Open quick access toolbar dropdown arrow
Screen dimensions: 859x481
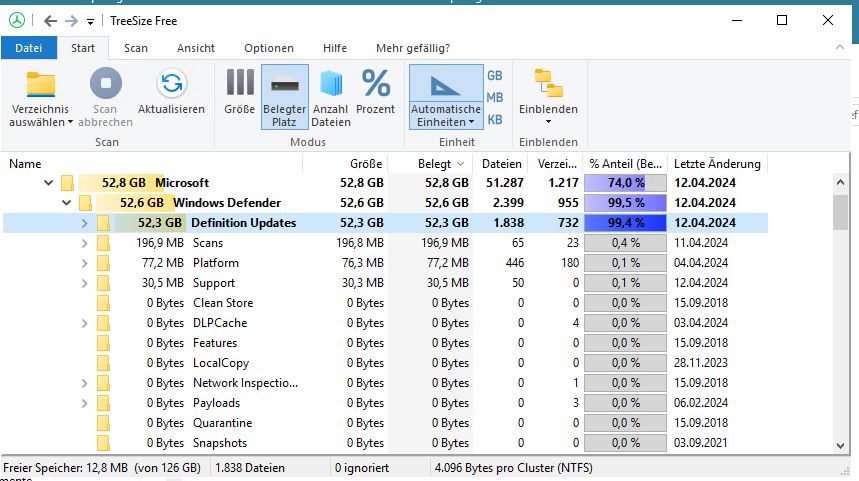90,22
